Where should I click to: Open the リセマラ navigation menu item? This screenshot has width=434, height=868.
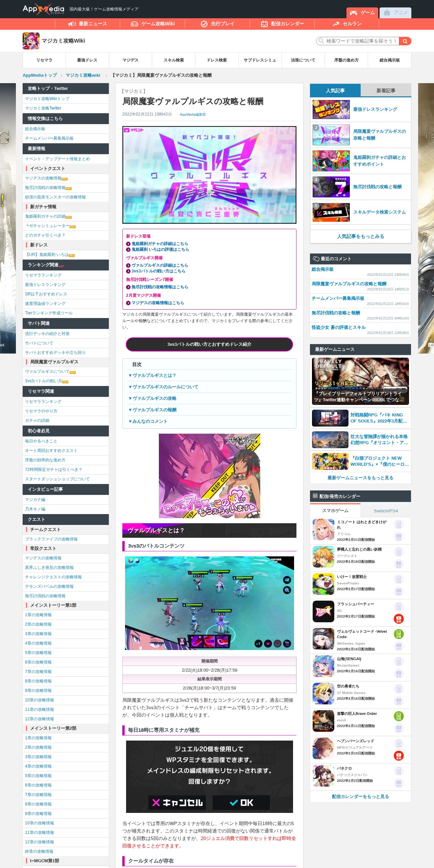coord(44,60)
